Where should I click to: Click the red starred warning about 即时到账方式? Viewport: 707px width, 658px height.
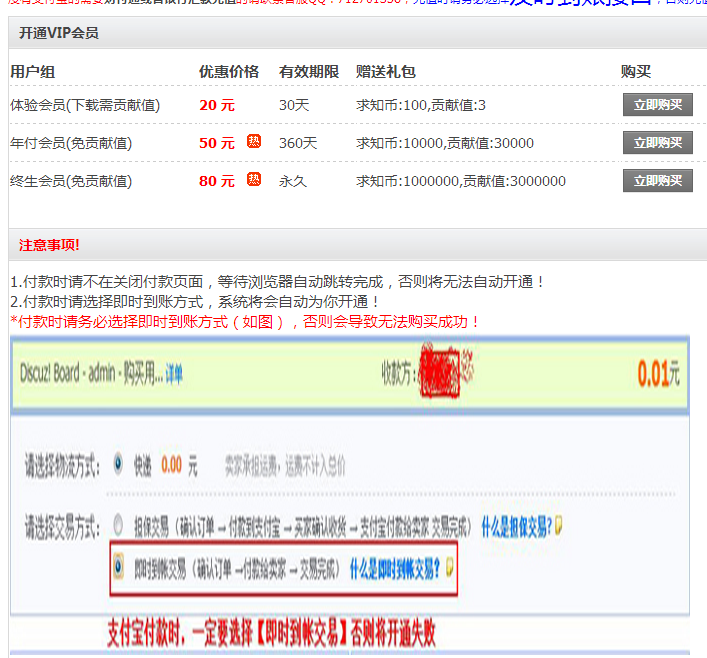(x=245, y=322)
